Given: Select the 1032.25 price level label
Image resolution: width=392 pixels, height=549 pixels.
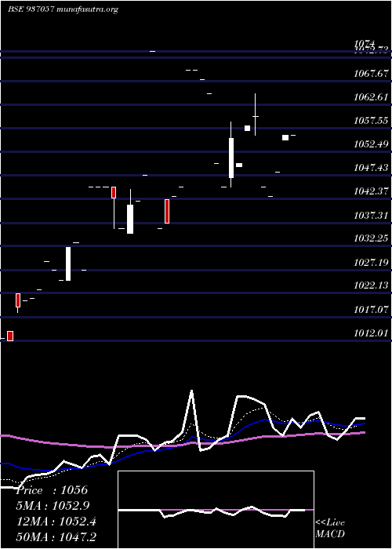Looking at the screenshot, I should pos(371,238).
